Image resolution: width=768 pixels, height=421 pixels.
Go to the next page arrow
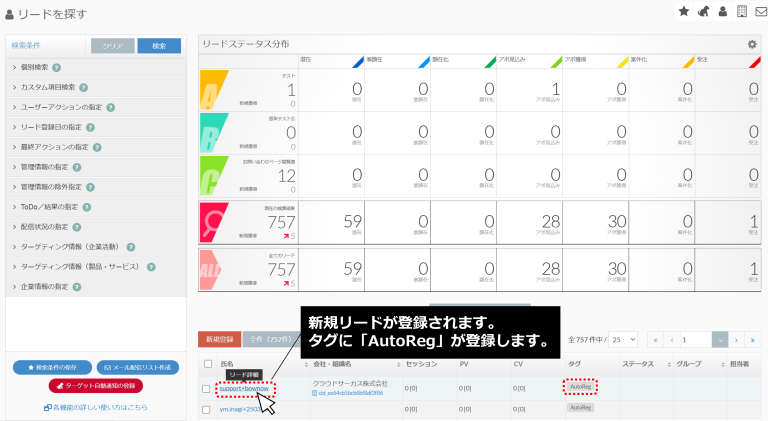736,340
